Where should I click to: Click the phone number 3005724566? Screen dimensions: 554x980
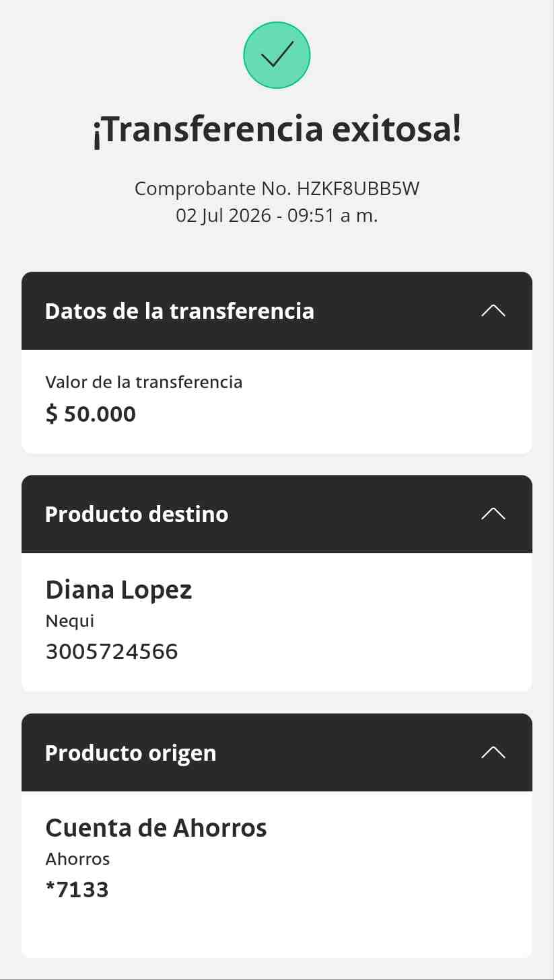coord(112,651)
